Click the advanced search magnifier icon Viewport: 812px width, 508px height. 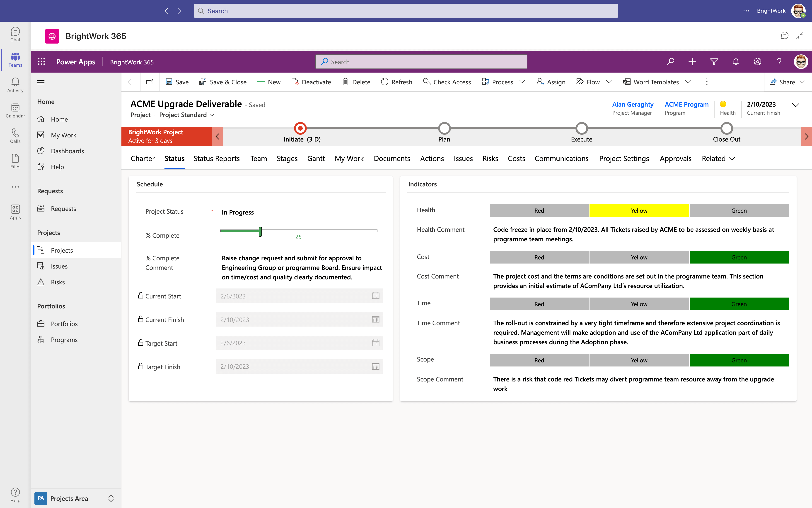[670, 62]
